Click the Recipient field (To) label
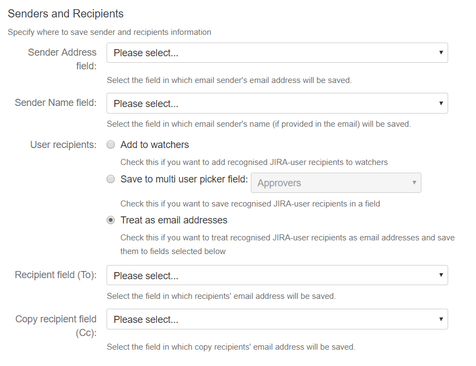Image resolution: width=476 pixels, height=366 pixels. [56, 275]
